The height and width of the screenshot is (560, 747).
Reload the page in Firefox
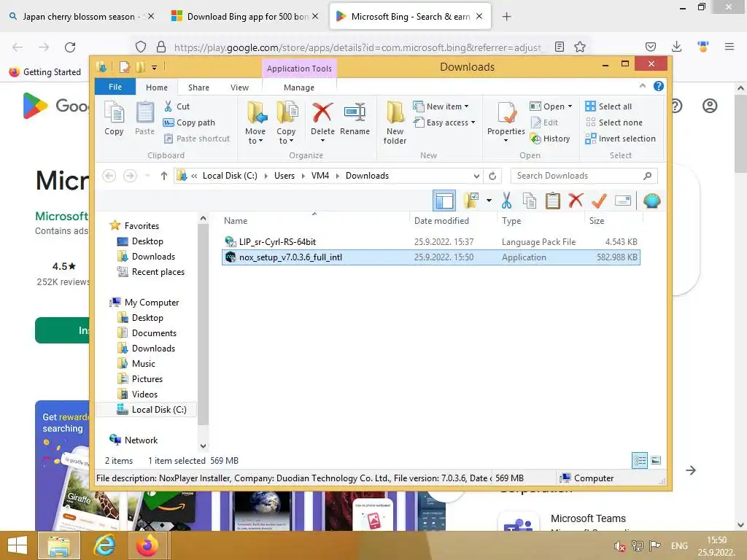point(70,47)
